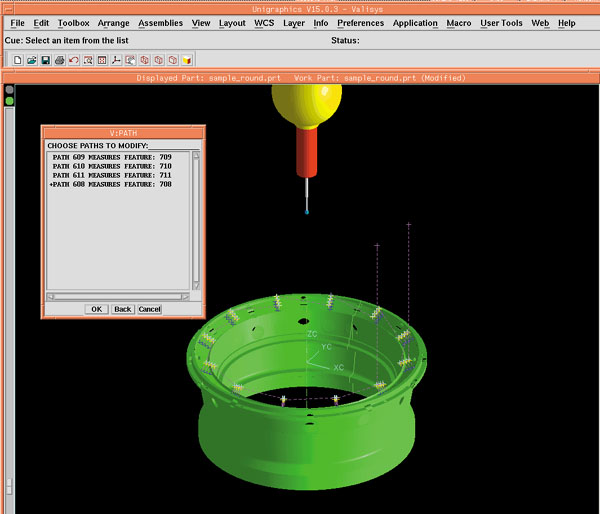600x514 pixels.
Task: Click the path list vertical scrollbar track
Action: point(196,221)
